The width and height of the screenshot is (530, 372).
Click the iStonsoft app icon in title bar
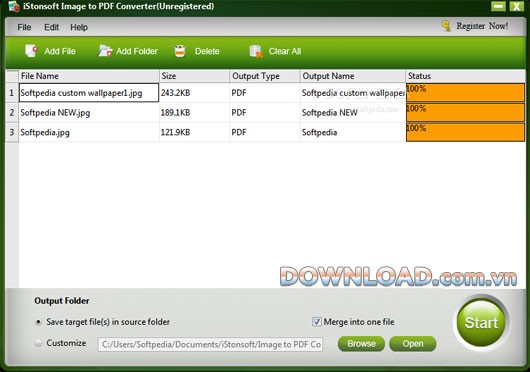click(14, 6)
